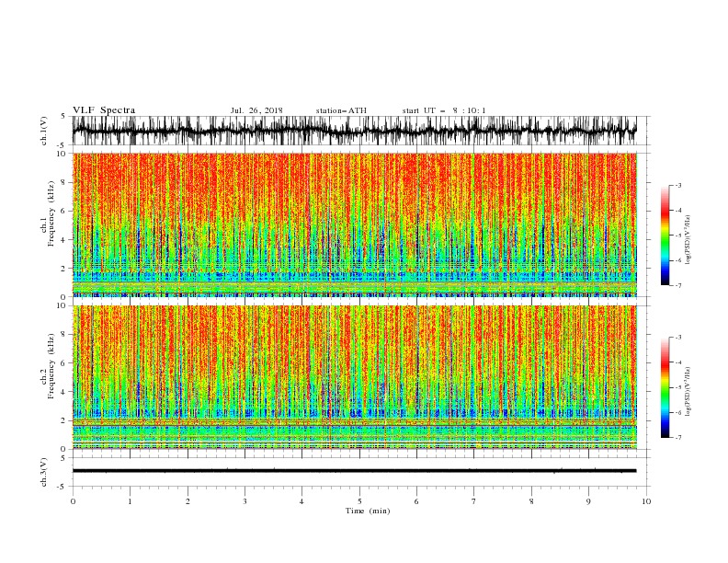Screen dimensions: 728x563
Task: Click the 'start UT = 8:10:1' label
Action: [444, 110]
